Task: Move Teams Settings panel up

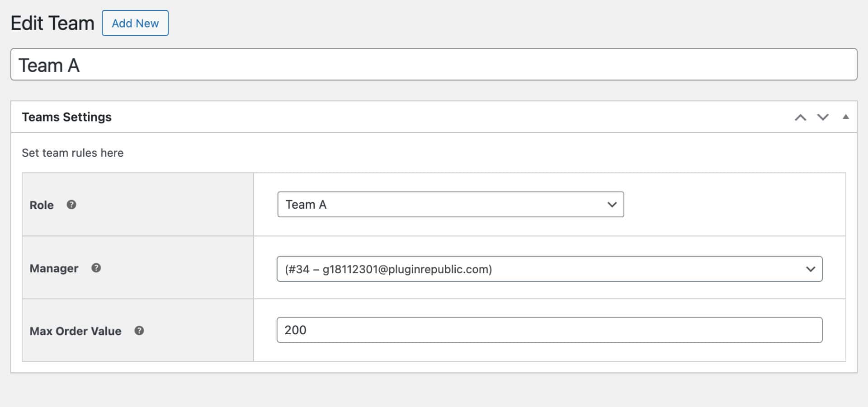Action: (800, 117)
